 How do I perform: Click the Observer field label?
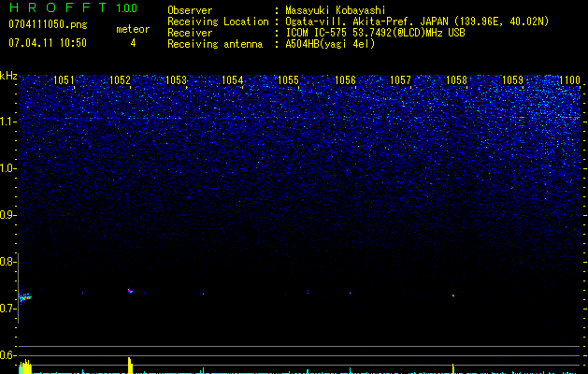point(190,10)
